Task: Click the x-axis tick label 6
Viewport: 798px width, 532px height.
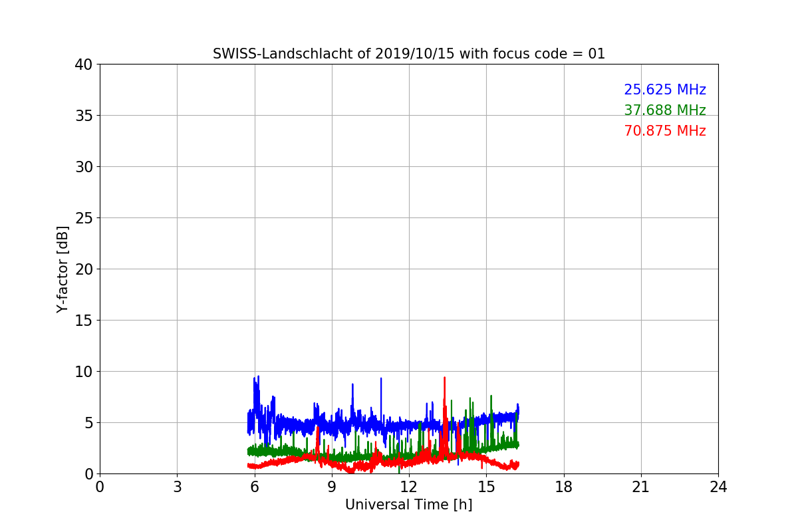Action: point(255,487)
